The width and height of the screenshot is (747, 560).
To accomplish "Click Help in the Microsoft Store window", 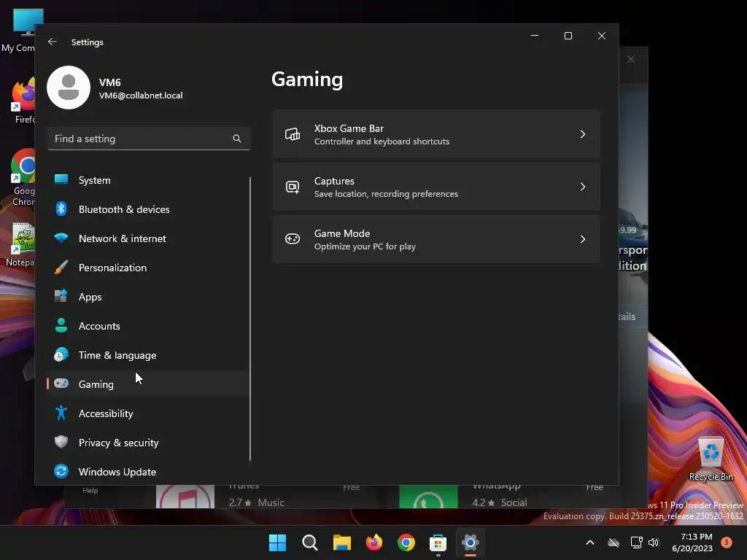I will pyautogui.click(x=90, y=491).
